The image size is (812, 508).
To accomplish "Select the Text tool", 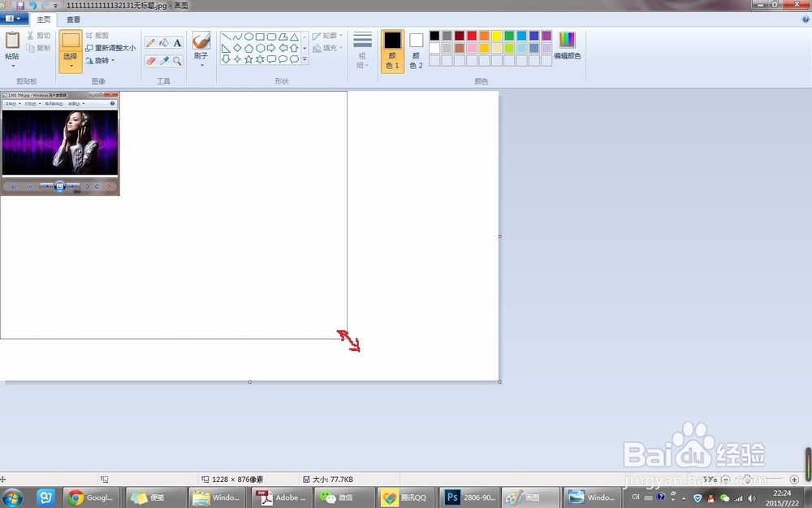I will 177,43.
